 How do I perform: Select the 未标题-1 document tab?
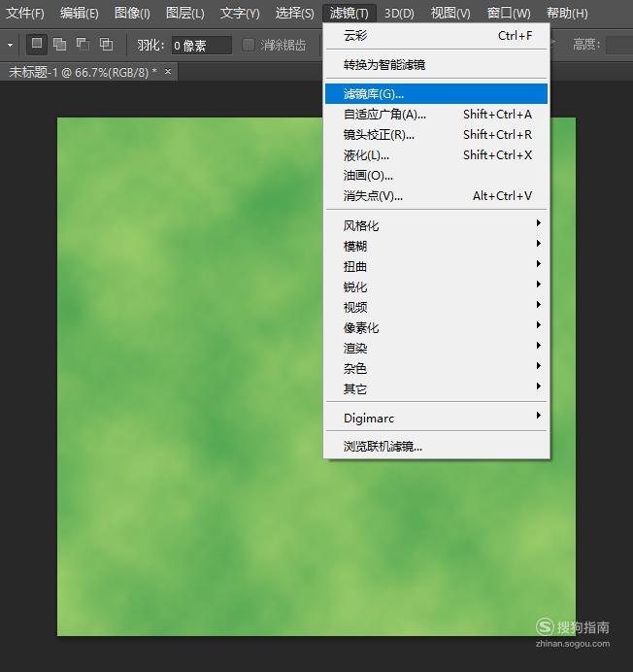click(x=88, y=72)
